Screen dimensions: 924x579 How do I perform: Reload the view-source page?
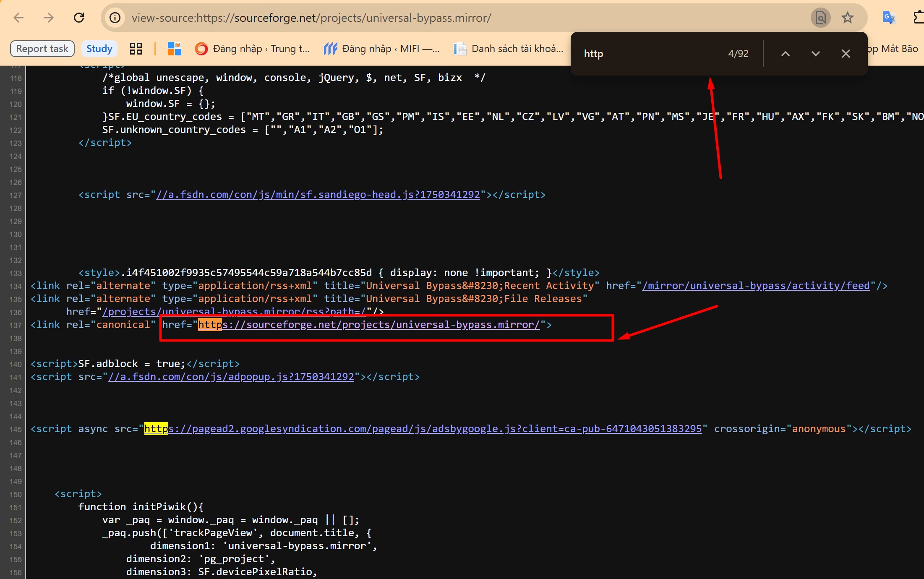click(x=79, y=18)
